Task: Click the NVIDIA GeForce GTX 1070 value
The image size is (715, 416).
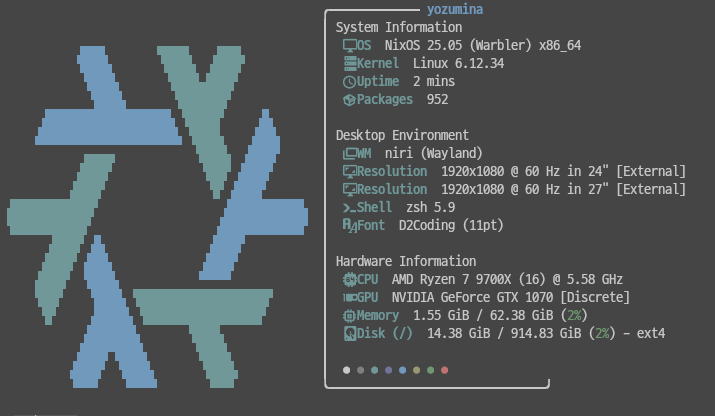Action: pos(511,297)
